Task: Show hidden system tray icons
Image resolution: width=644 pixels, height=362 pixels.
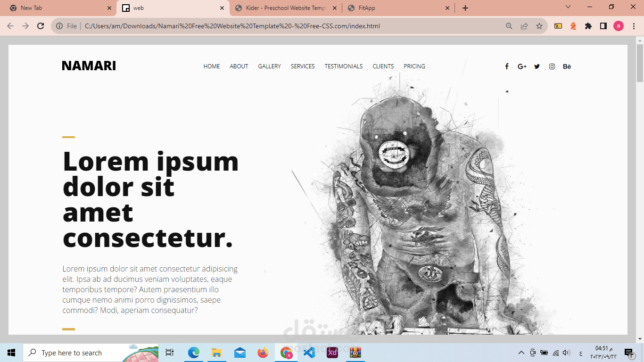Action: point(521,353)
